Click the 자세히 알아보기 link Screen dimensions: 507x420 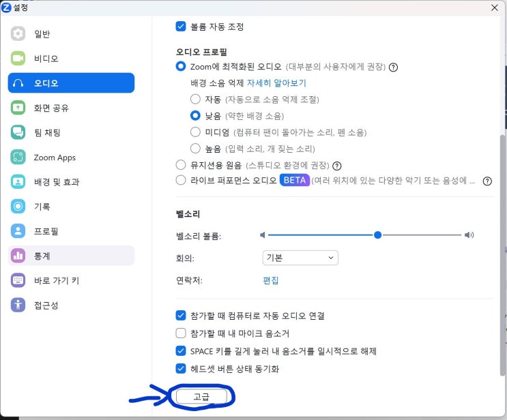coord(276,83)
